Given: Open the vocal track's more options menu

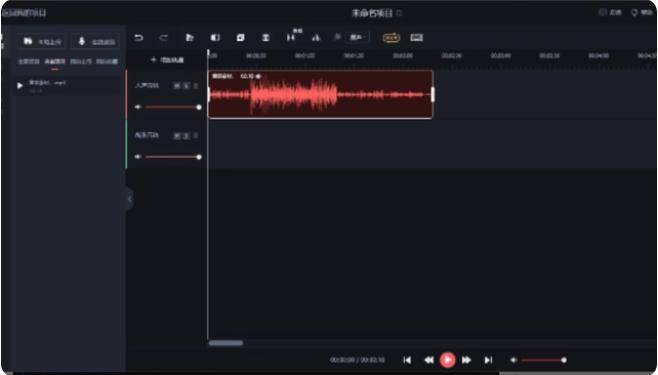Looking at the screenshot, I should coord(196,86).
